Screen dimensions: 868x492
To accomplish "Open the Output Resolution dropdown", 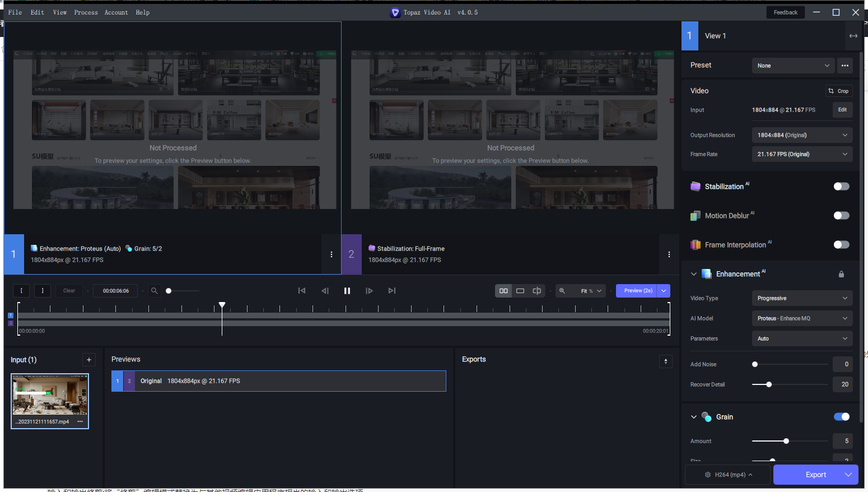I will (802, 135).
